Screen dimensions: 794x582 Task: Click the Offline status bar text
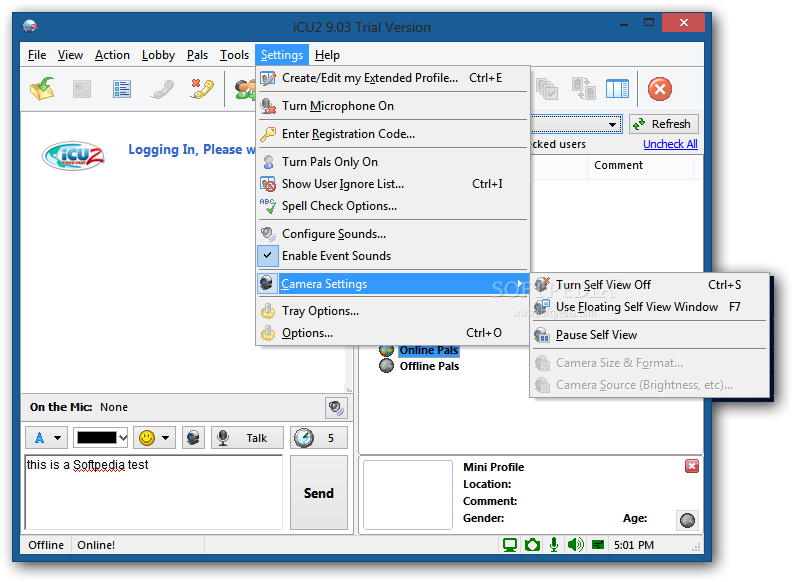(x=46, y=545)
